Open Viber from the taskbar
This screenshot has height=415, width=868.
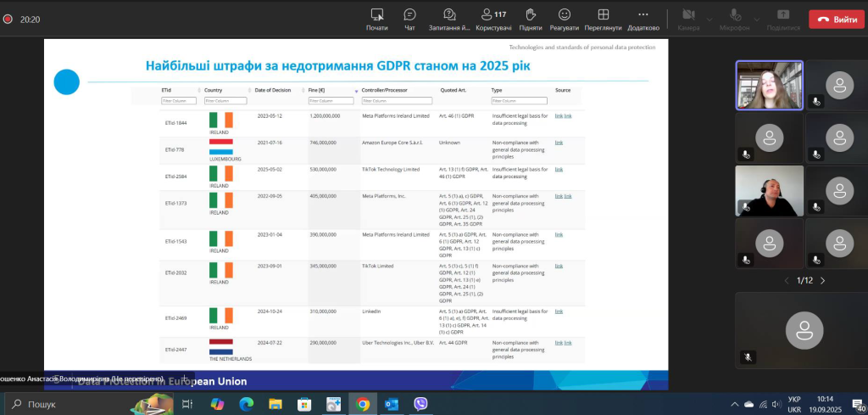[420, 405]
